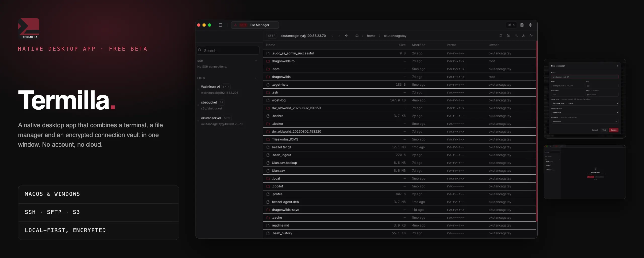Image resolution: width=644 pixels, height=258 pixels.
Task: Click the Reconnect button in the small preview
Action: click(x=590, y=177)
